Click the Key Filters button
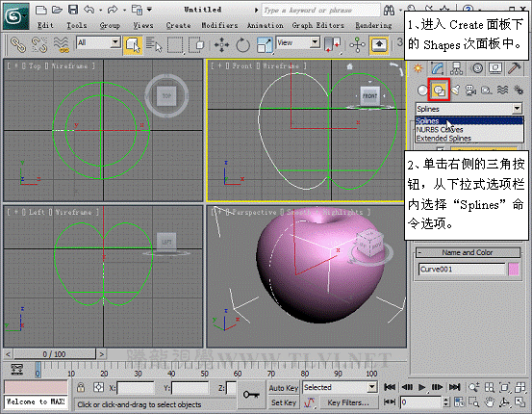 click(347, 402)
